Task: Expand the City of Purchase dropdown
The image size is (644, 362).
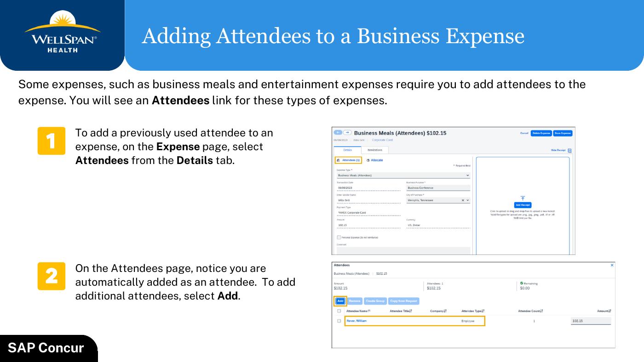Action: 468,200
